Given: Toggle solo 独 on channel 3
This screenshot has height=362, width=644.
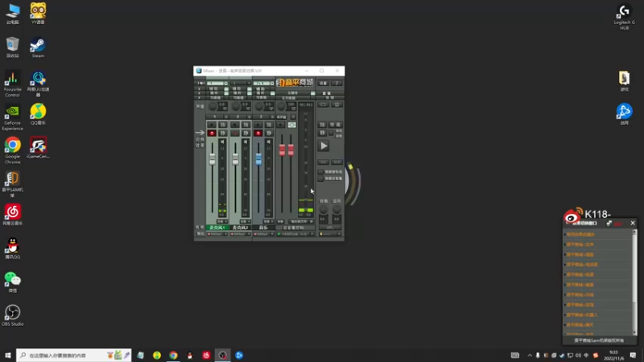Looking at the screenshot, I should click(269, 125).
